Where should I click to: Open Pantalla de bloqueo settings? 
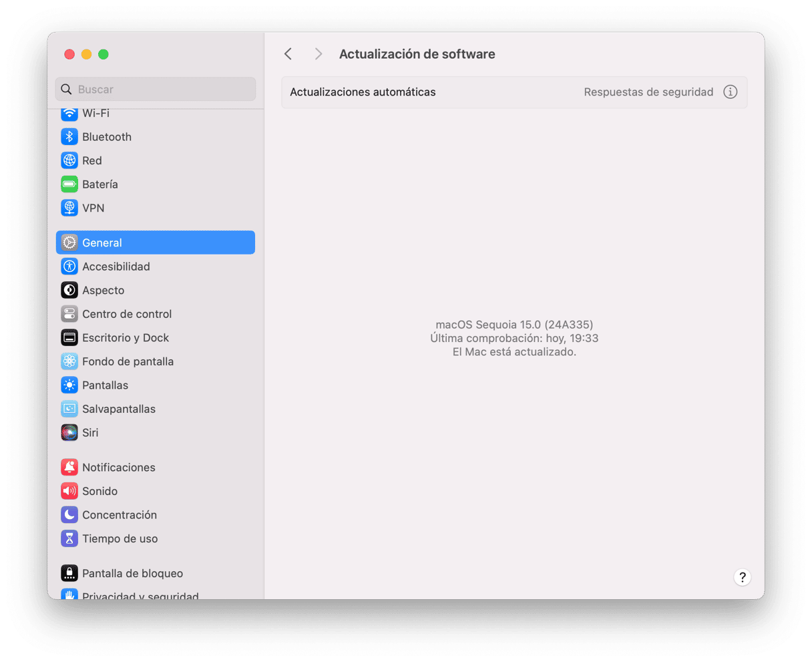[132, 573]
